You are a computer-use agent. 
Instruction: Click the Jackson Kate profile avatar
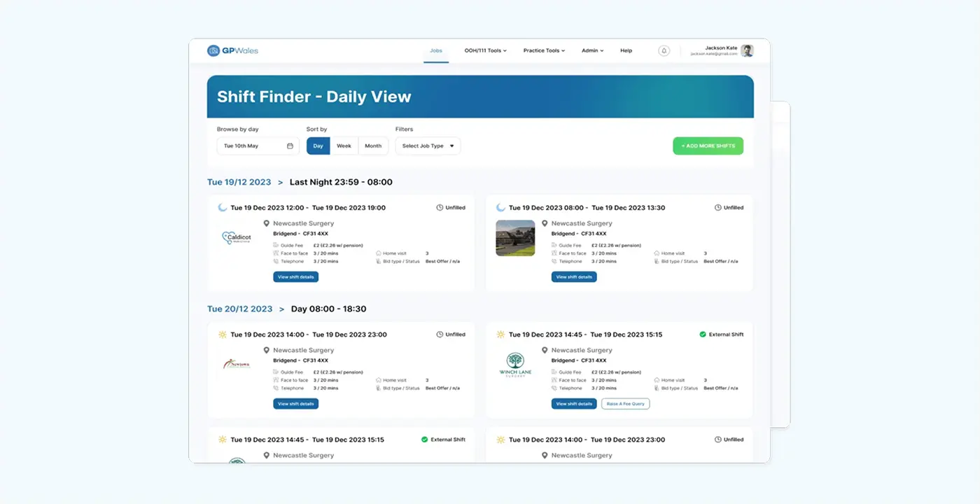tap(748, 50)
